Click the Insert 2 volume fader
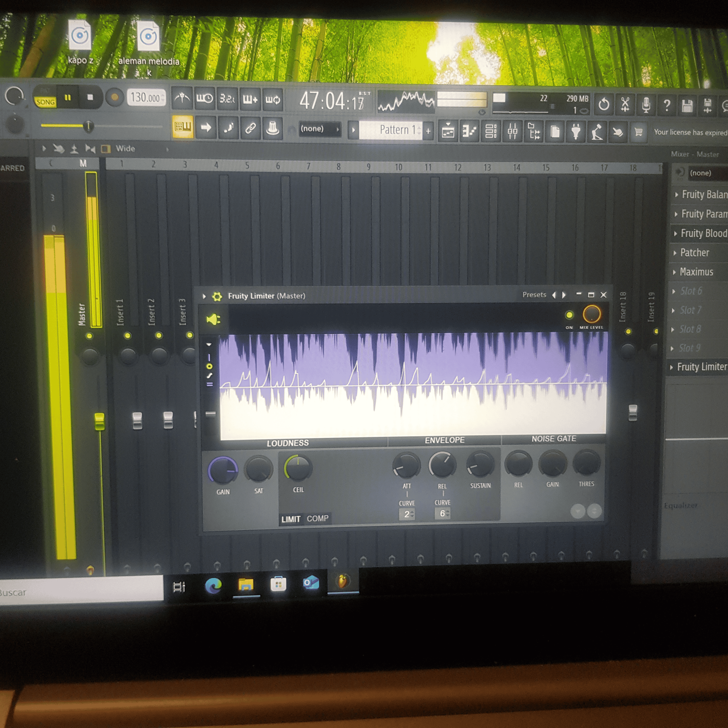 168,420
